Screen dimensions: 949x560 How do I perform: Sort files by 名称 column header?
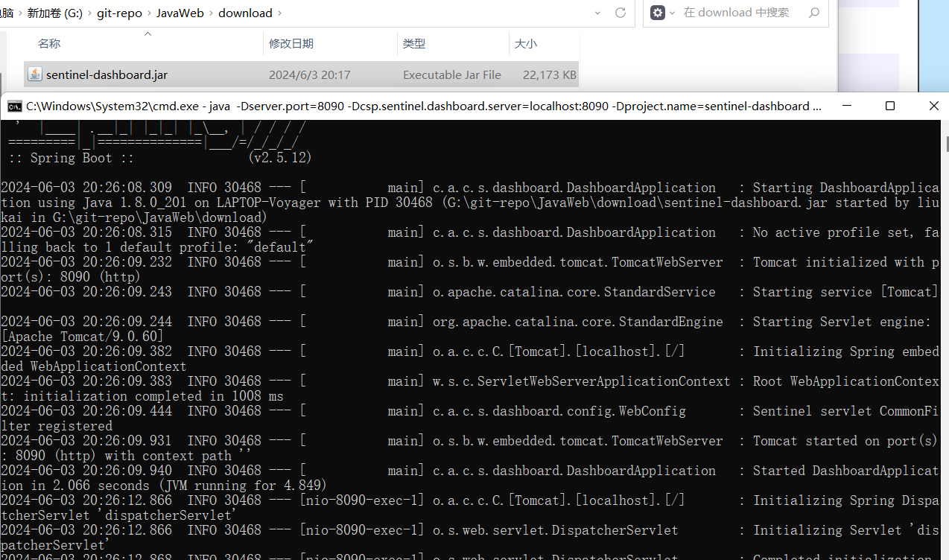49,44
